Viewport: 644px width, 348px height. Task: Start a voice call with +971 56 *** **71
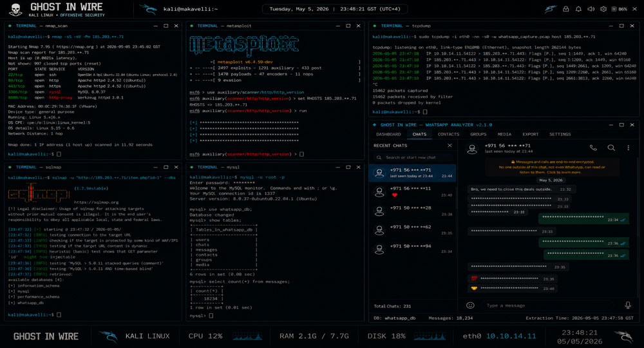coord(593,148)
